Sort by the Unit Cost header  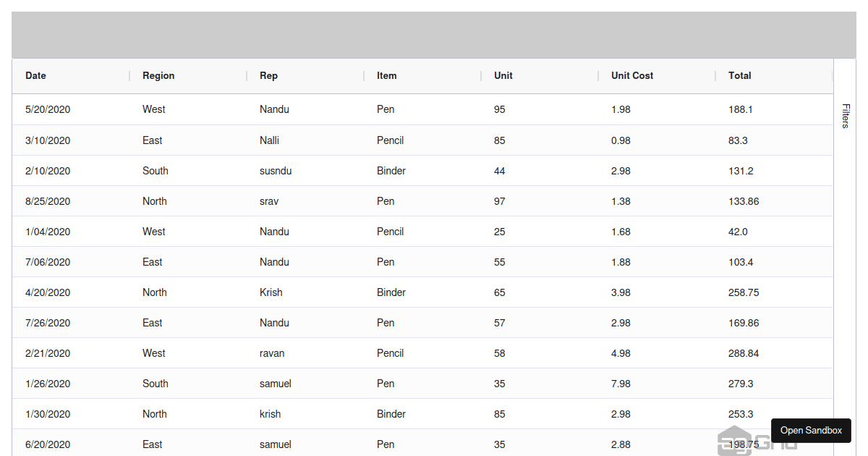(632, 75)
